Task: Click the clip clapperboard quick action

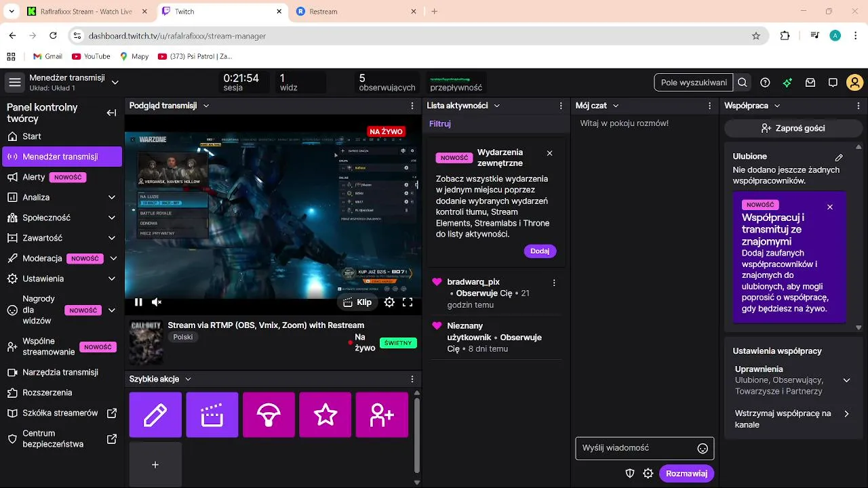Action: click(212, 415)
